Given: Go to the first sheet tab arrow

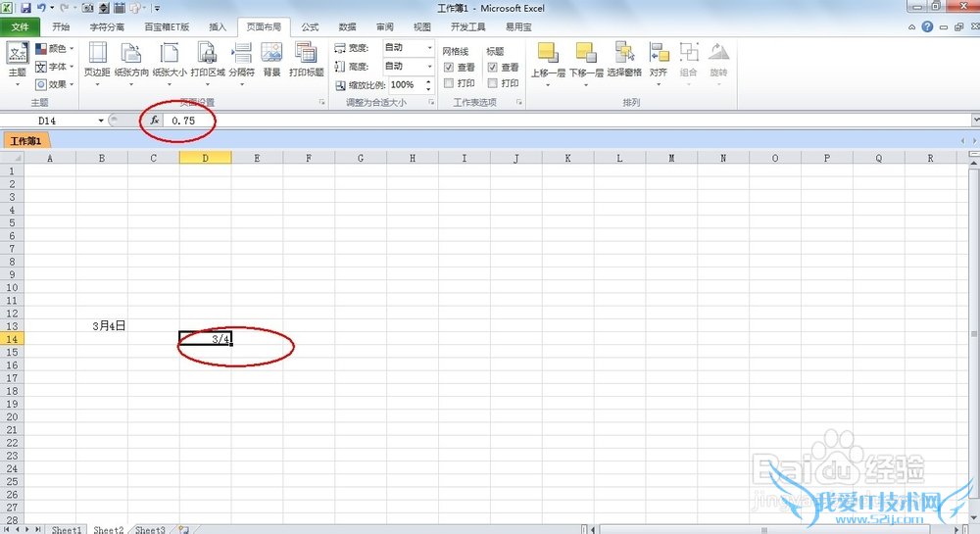Looking at the screenshot, I should pos(8,529).
